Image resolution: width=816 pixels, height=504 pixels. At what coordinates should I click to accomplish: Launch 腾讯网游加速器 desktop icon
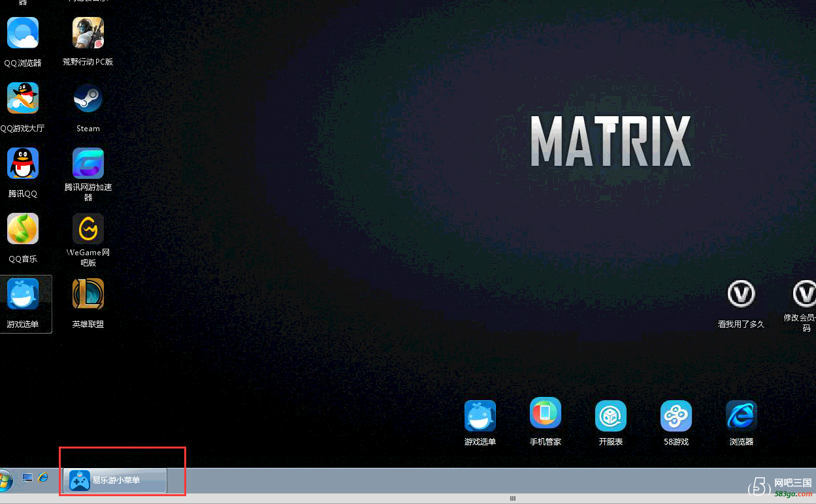pyautogui.click(x=88, y=164)
